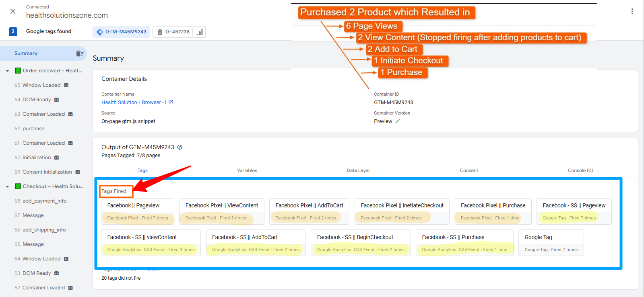
Task: Click the healthsolutionszone.com connected domain text
Action: (67, 15)
